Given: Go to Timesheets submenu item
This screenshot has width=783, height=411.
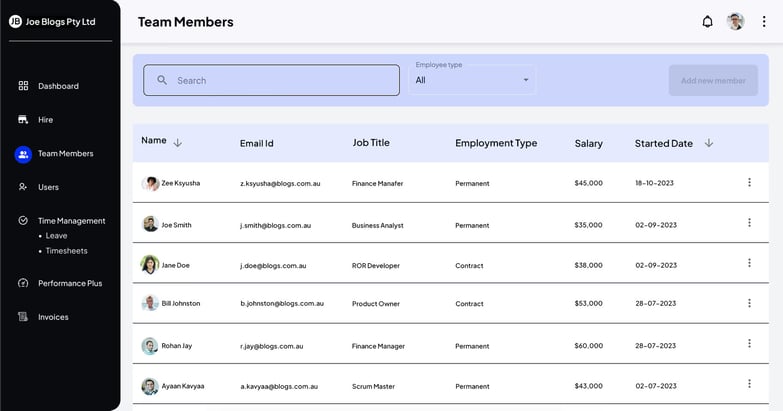Looking at the screenshot, I should (x=66, y=251).
